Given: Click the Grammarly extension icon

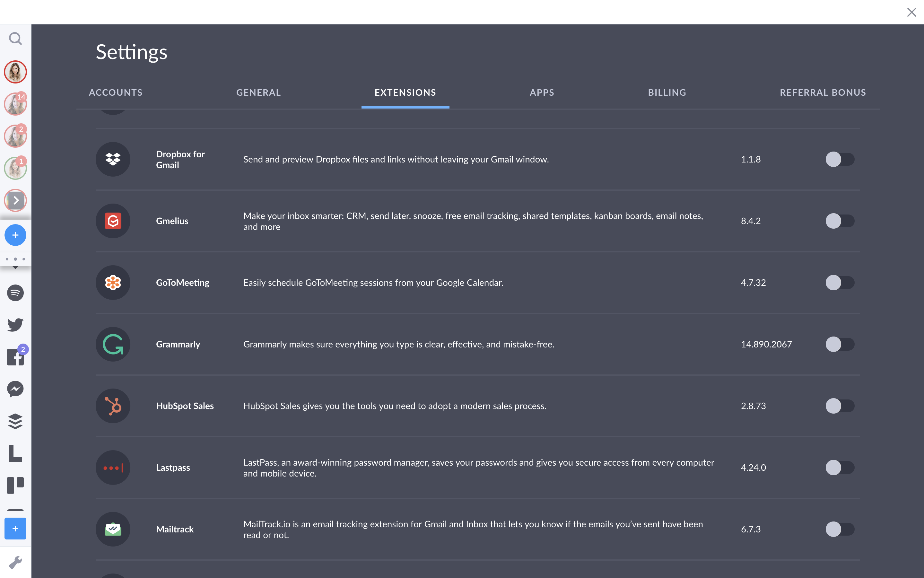Looking at the screenshot, I should [x=113, y=345].
